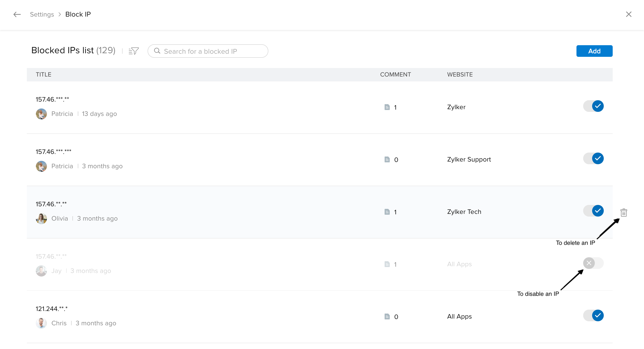Select IP 157.46.***.** added 13 days ago
644x349 pixels.
52,99
